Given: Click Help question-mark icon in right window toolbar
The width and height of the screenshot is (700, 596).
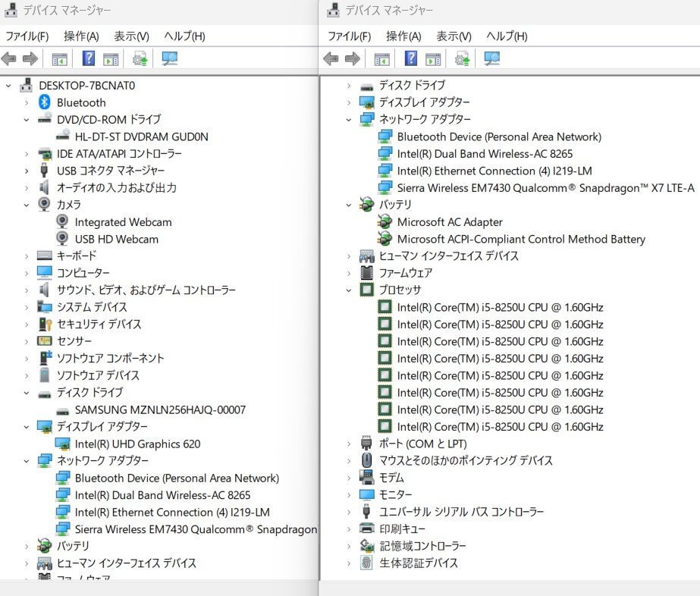Looking at the screenshot, I should point(411,58).
